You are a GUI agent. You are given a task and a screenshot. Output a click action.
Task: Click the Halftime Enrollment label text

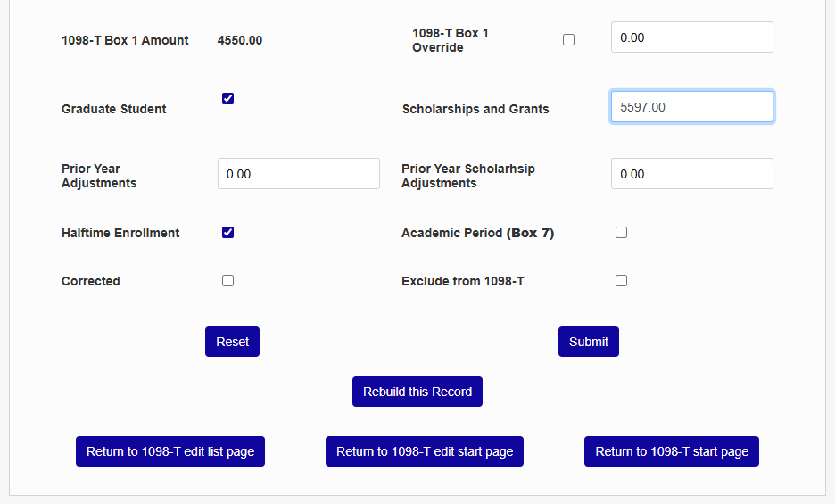[120, 233]
